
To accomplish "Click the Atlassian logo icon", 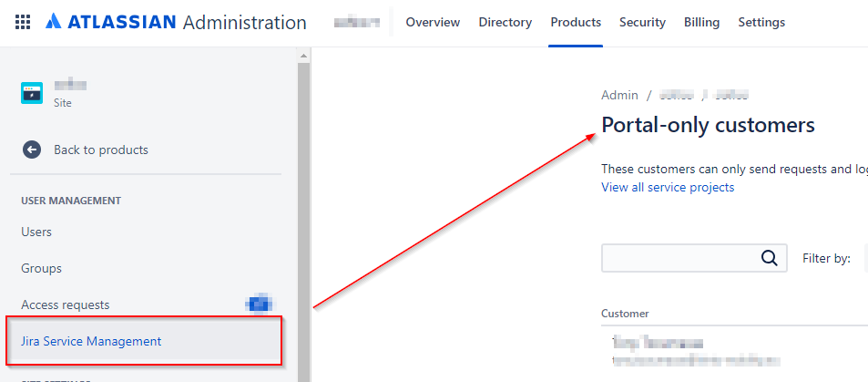I will pyautogui.click(x=55, y=22).
